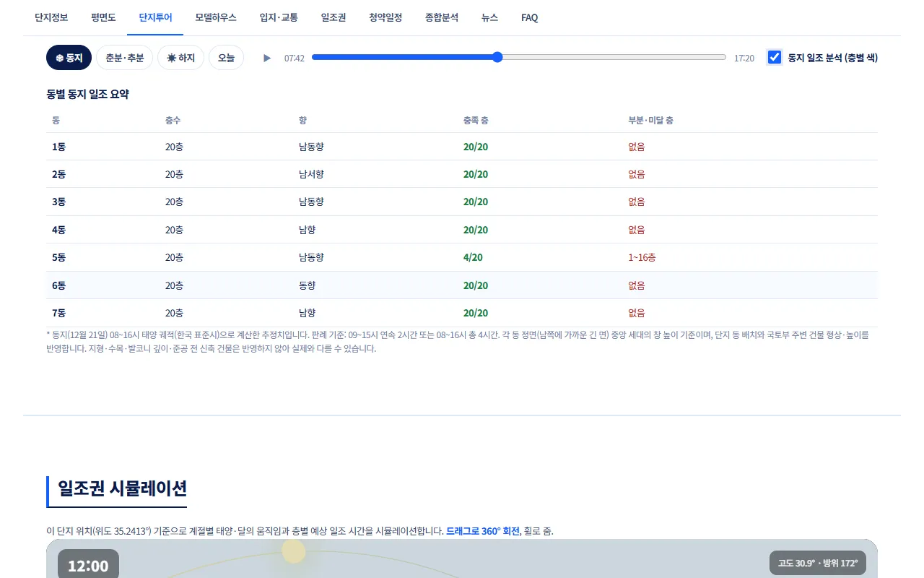Click the 동별 동지 일조 요약 heading
Screen dimensions: 924x578
coord(87,94)
